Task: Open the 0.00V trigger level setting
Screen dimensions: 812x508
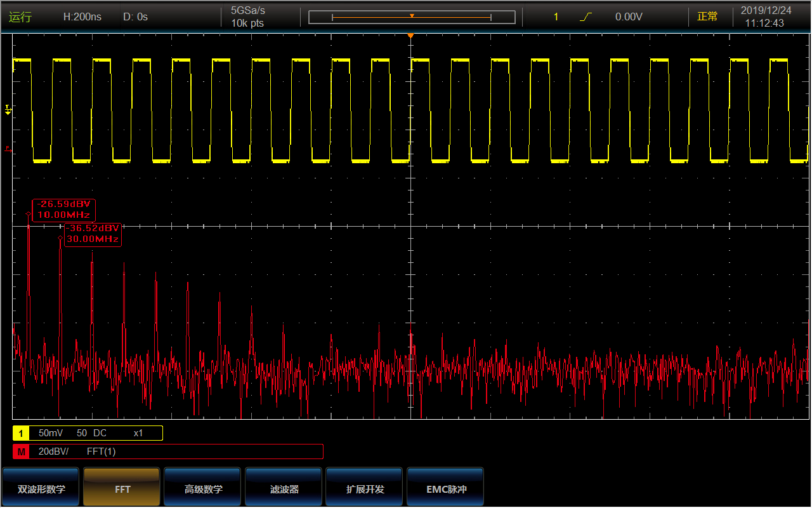Action: 628,17
